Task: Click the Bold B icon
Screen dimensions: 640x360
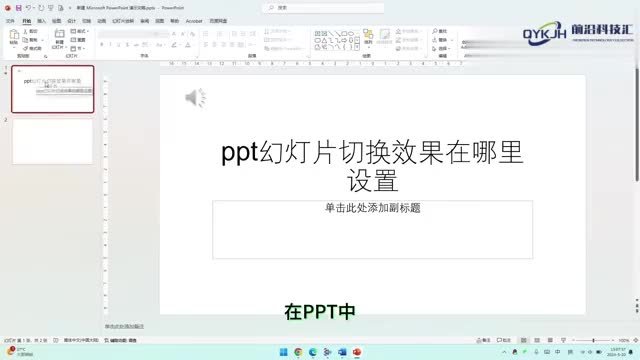Action: 102,45
